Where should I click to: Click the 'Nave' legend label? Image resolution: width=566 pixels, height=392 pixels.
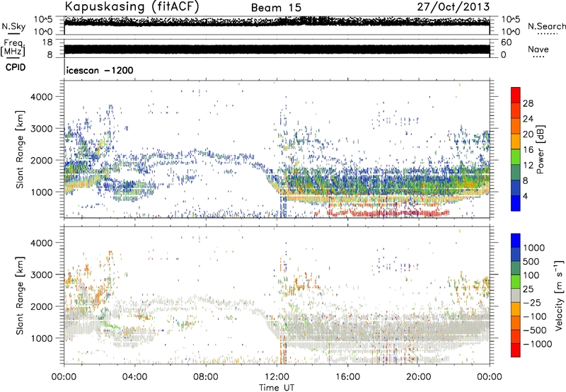pyautogui.click(x=538, y=50)
